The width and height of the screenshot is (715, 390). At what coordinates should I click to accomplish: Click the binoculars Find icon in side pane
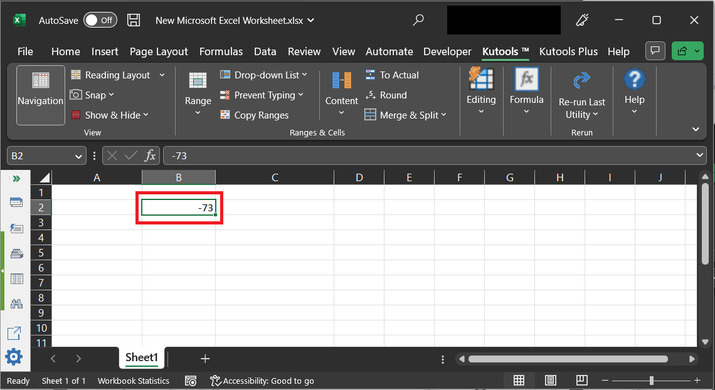(16, 304)
